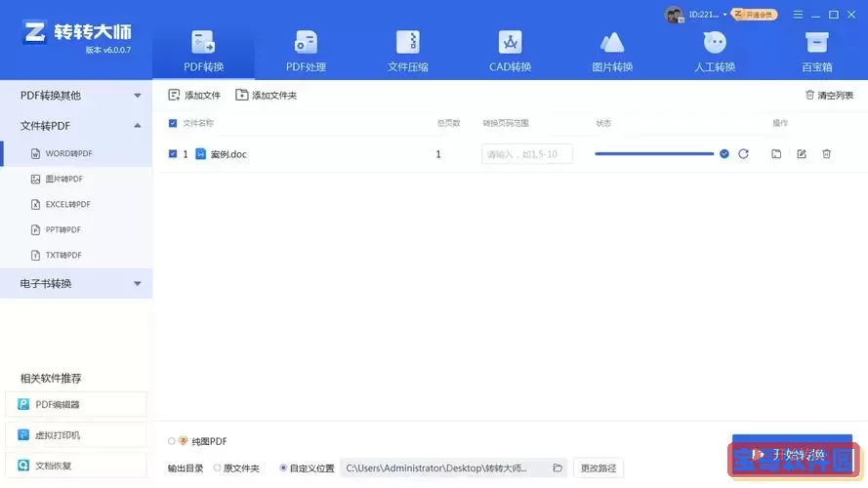868x488 pixels.
Task: Select 原文件夹 output radio button
Action: tap(217, 468)
